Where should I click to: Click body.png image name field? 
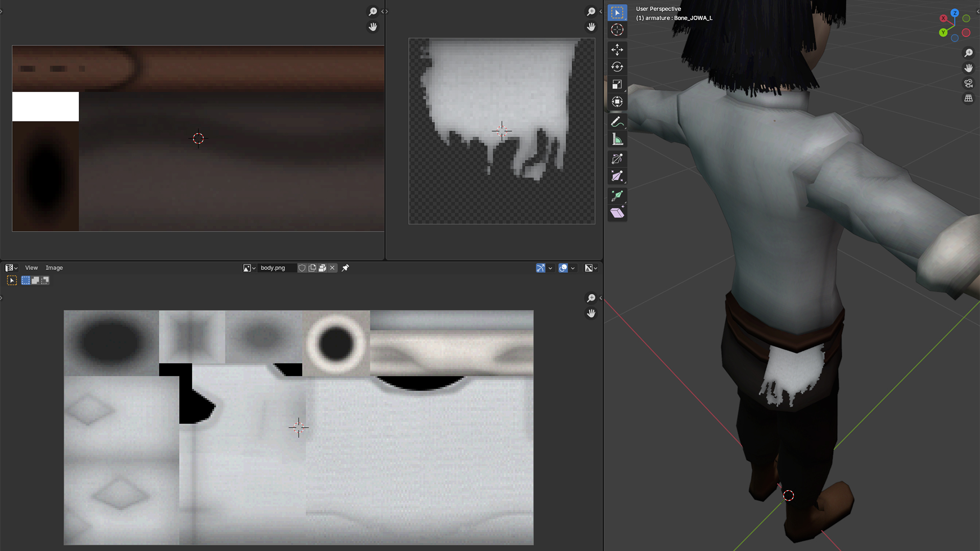276,268
